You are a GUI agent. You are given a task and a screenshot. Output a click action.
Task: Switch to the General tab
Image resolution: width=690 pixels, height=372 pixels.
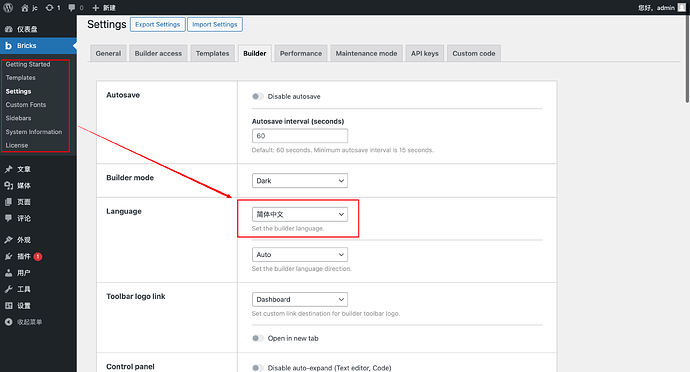click(x=108, y=53)
